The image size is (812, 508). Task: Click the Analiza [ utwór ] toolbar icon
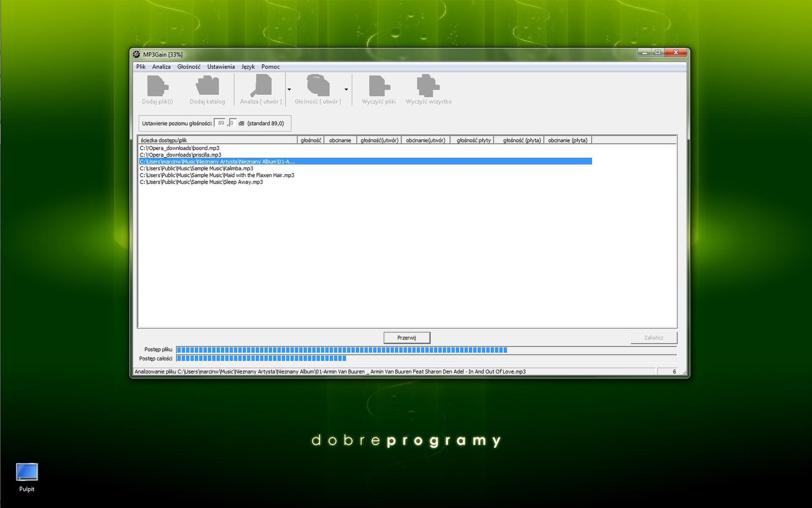[261, 86]
